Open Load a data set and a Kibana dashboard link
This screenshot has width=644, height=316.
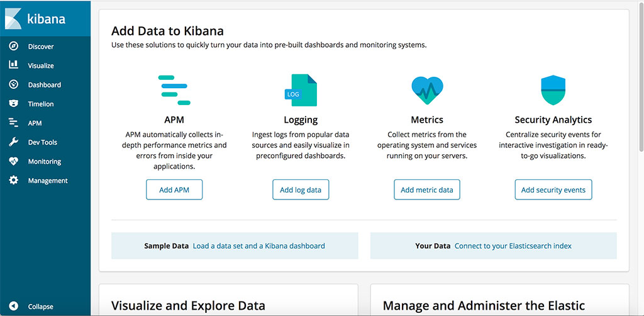258,245
